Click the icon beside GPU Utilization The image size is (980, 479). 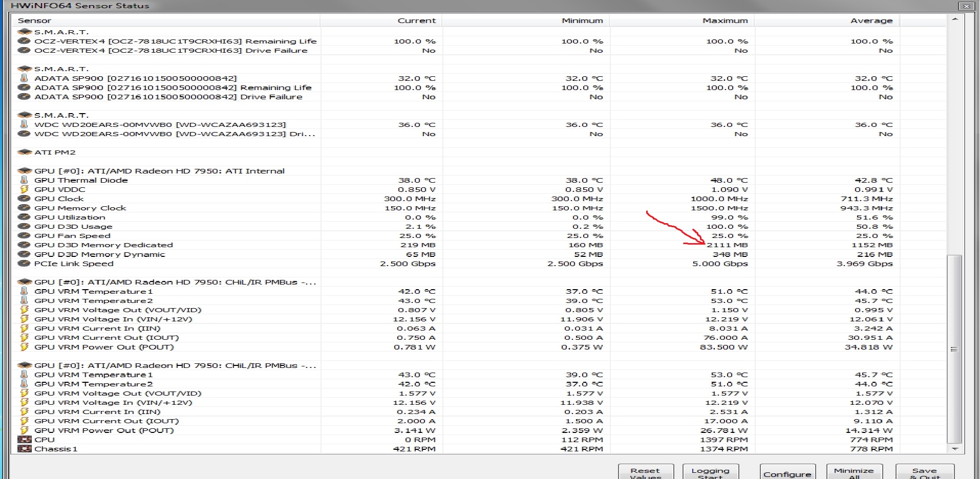click(24, 217)
